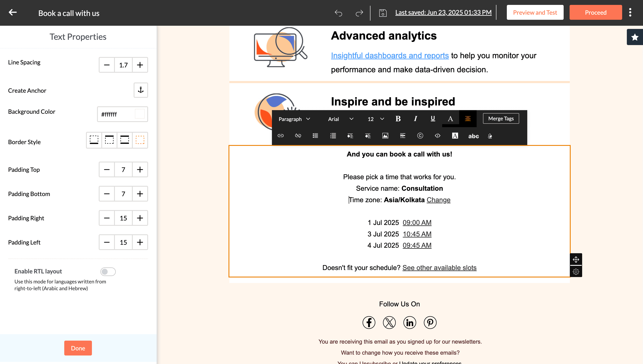Apply a numbered list
Screen dimensions: 643x364
[x=333, y=136]
